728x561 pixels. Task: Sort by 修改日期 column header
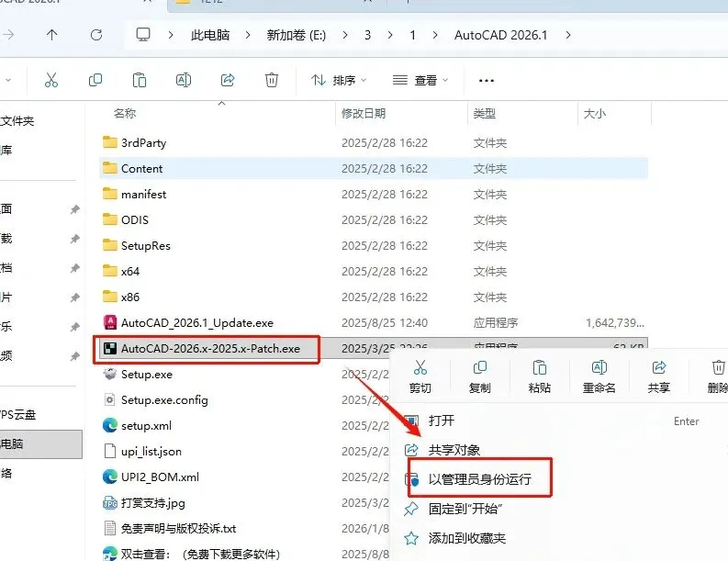pos(364,113)
